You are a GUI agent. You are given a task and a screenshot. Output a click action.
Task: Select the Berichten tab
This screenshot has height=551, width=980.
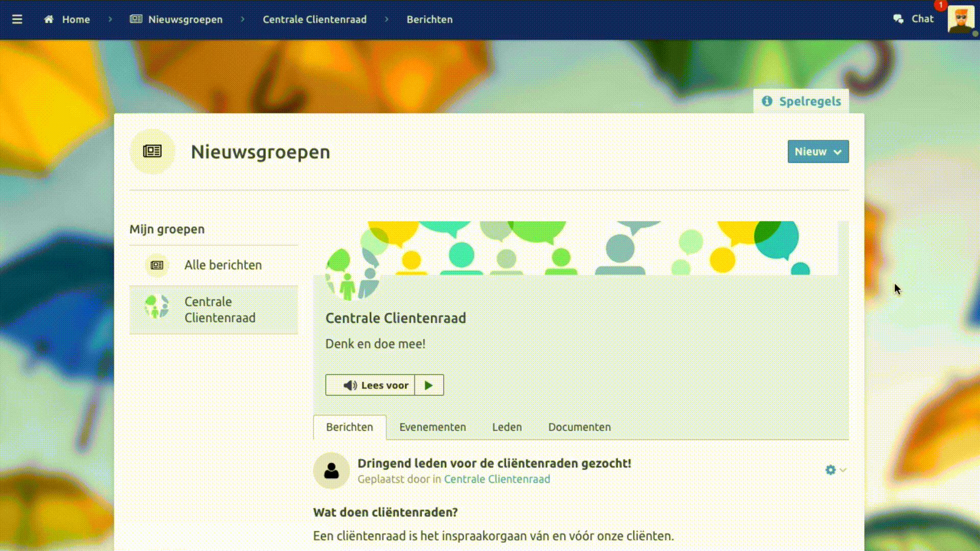[x=350, y=427]
